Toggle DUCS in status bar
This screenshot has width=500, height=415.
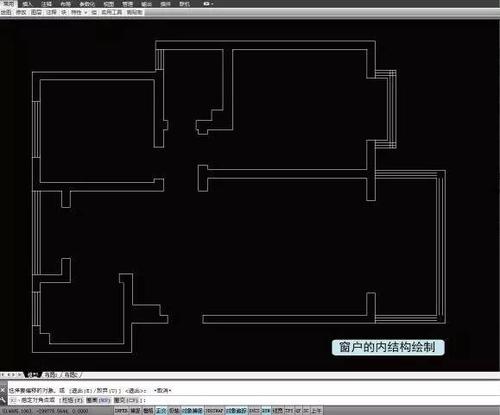click(254, 410)
